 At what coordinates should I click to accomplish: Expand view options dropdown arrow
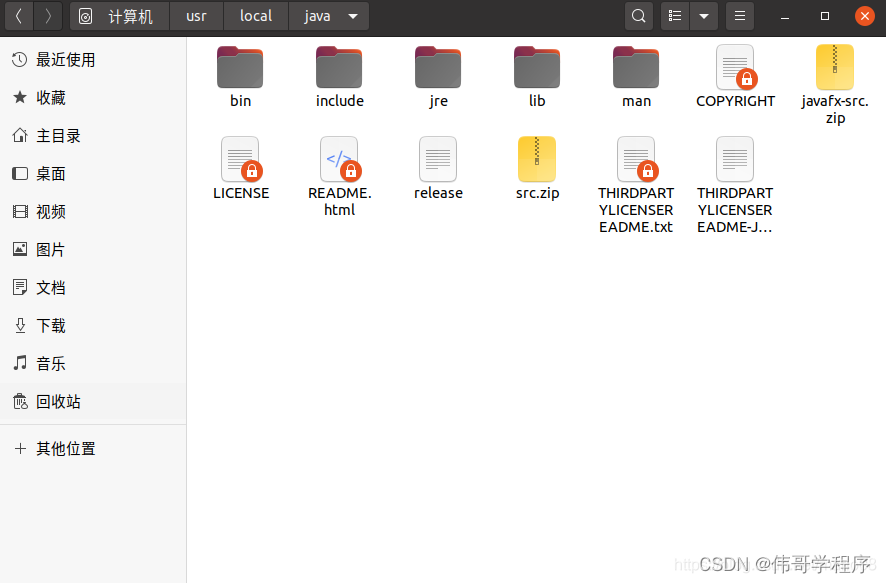[704, 16]
